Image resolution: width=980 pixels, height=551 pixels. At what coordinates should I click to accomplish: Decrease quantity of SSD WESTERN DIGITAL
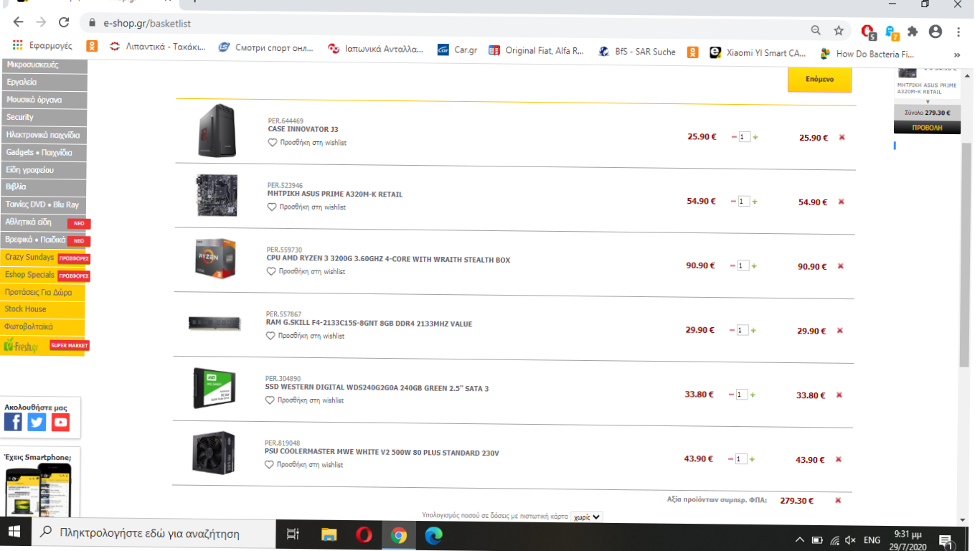pos(731,395)
